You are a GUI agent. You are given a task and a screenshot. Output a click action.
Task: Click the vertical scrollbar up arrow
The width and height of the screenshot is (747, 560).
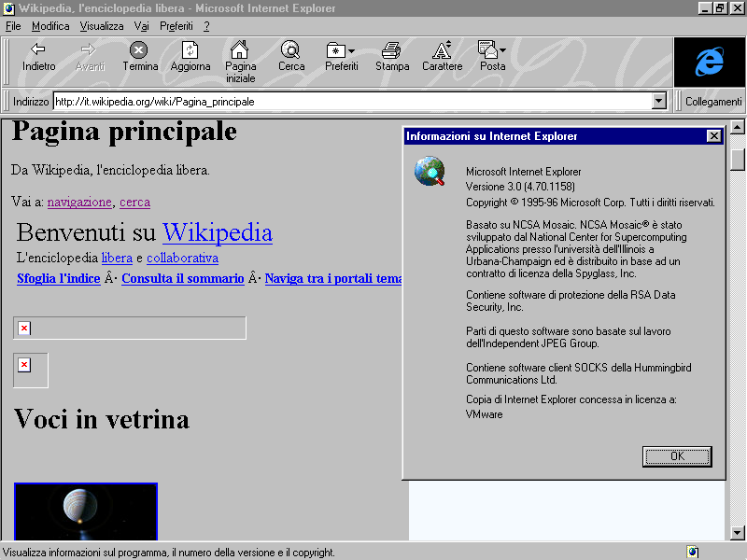[x=737, y=127]
